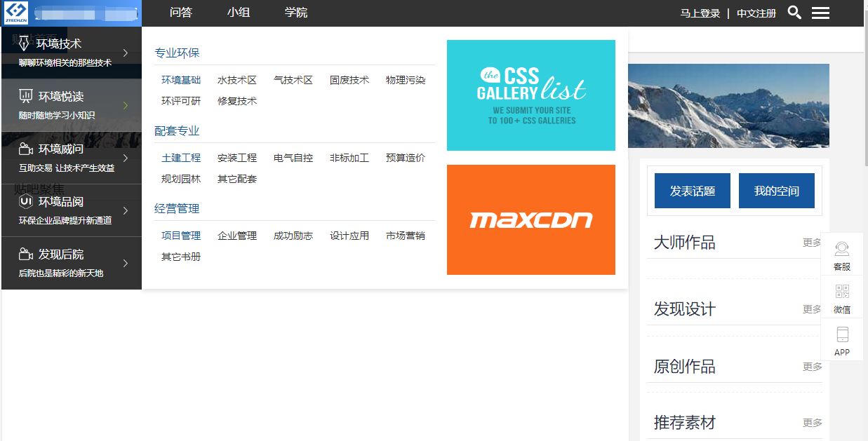This screenshot has width=868, height=441.
Task: Select the 修复技术 link
Action: (237, 102)
